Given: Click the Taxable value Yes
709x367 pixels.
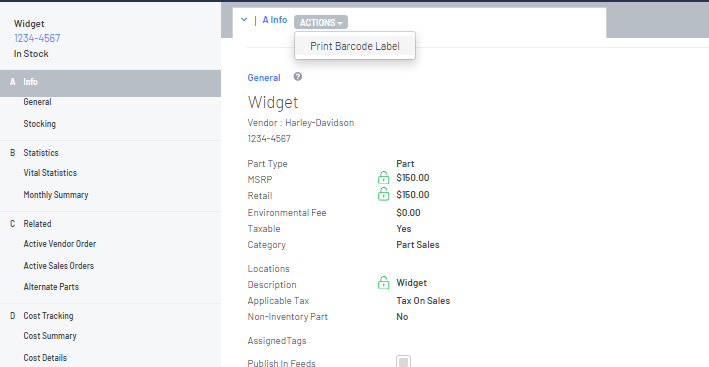Looking at the screenshot, I should pyautogui.click(x=404, y=229).
